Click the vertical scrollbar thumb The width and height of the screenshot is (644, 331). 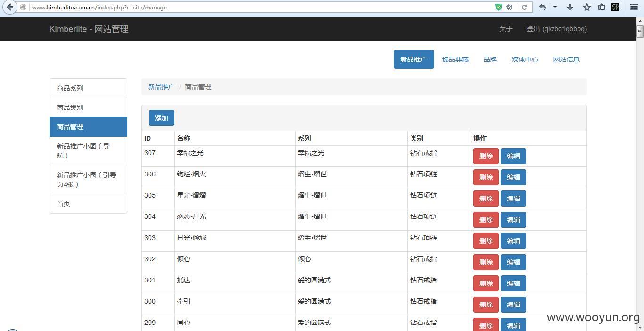[640, 32]
